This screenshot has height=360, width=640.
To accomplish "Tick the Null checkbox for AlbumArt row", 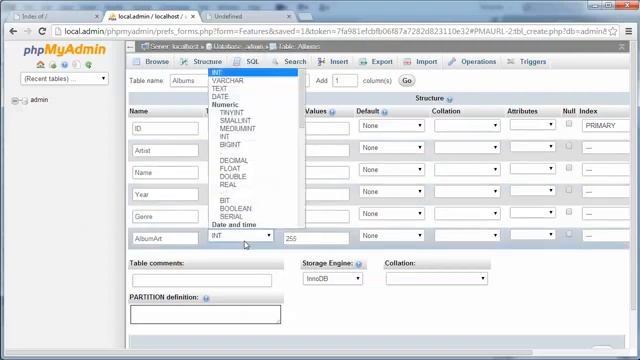I will click(x=569, y=234).
